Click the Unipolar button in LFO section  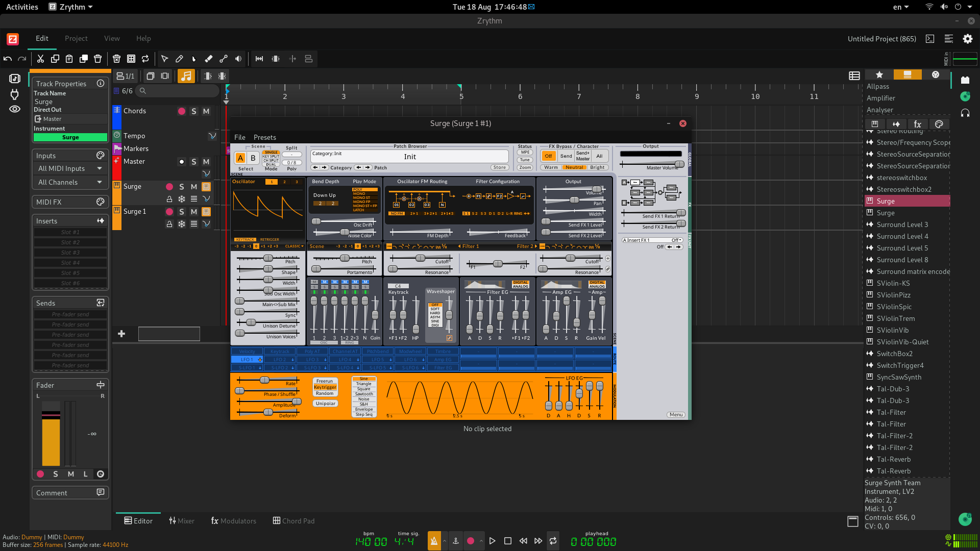(x=325, y=404)
